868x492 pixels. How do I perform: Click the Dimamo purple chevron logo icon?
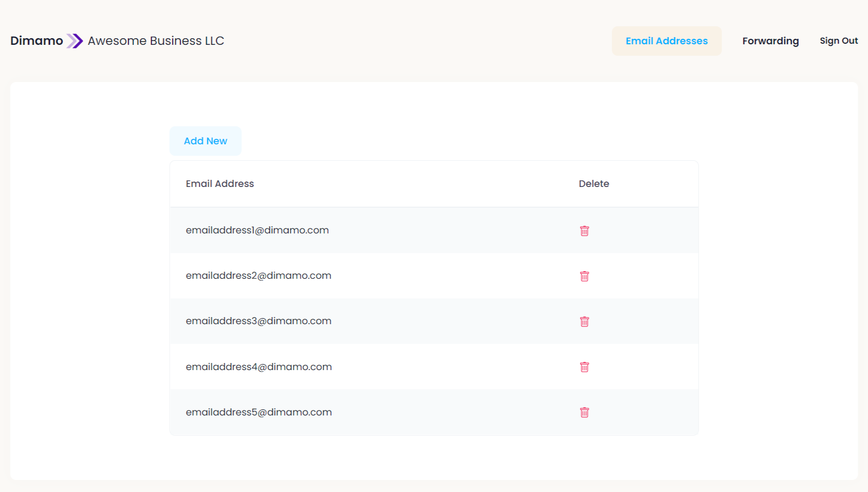tap(75, 41)
